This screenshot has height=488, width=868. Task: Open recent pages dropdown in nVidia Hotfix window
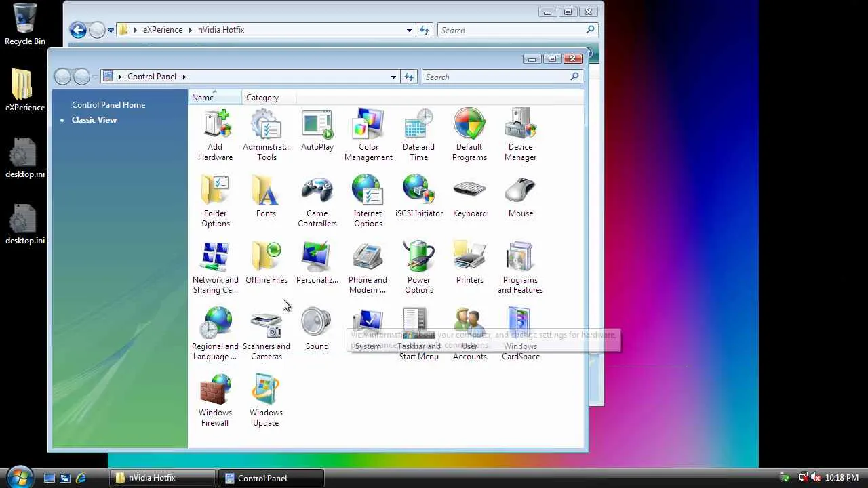(111, 30)
